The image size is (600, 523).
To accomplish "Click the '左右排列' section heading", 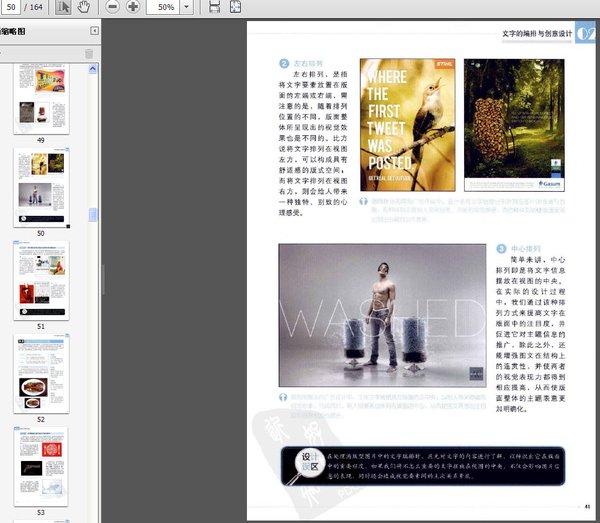I will click(308, 63).
